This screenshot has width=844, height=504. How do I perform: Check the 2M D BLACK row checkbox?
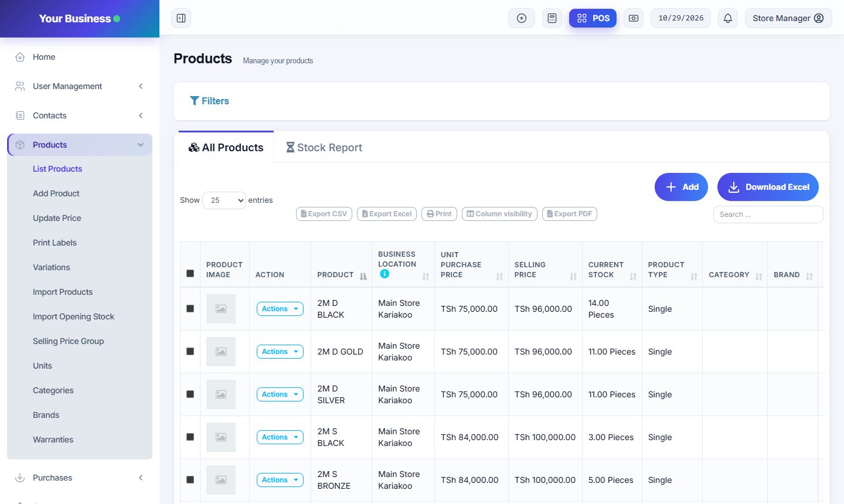click(x=190, y=309)
